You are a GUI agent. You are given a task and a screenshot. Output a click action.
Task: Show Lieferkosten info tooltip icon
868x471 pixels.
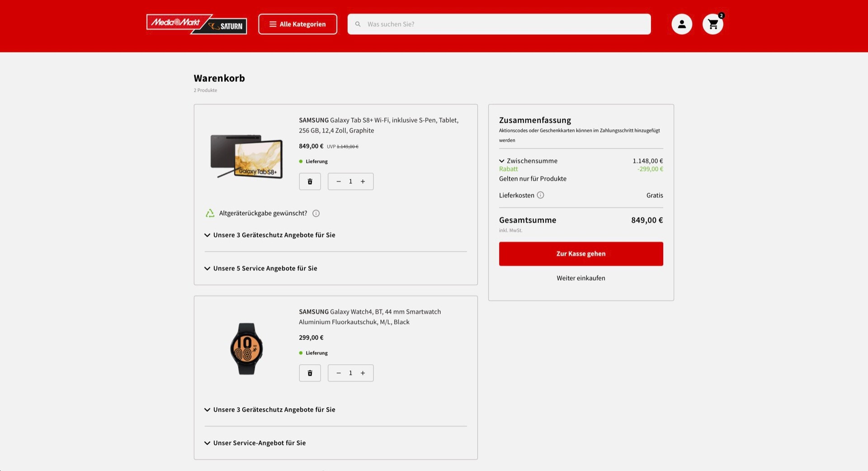click(540, 195)
